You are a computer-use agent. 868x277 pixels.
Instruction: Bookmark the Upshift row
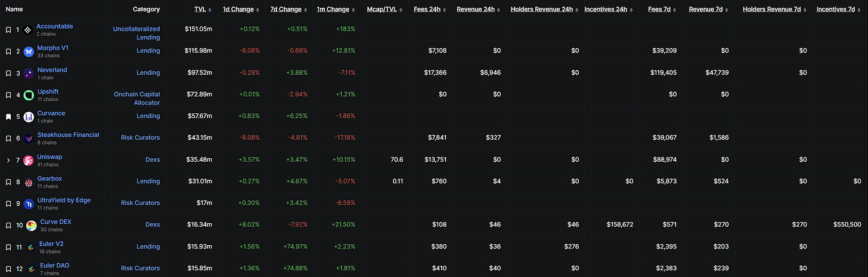tap(8, 95)
